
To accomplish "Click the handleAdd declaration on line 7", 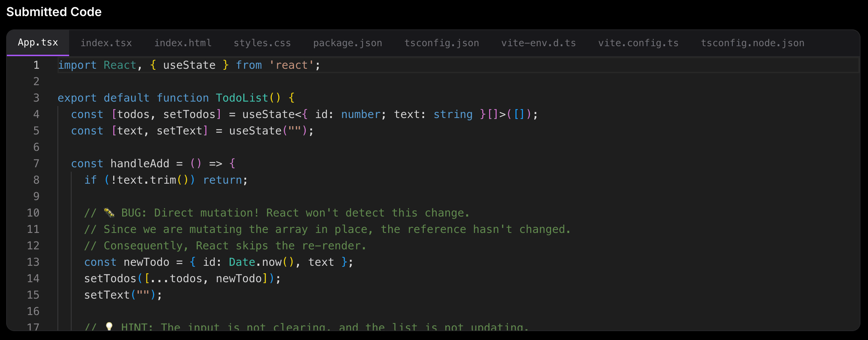I will [x=140, y=163].
